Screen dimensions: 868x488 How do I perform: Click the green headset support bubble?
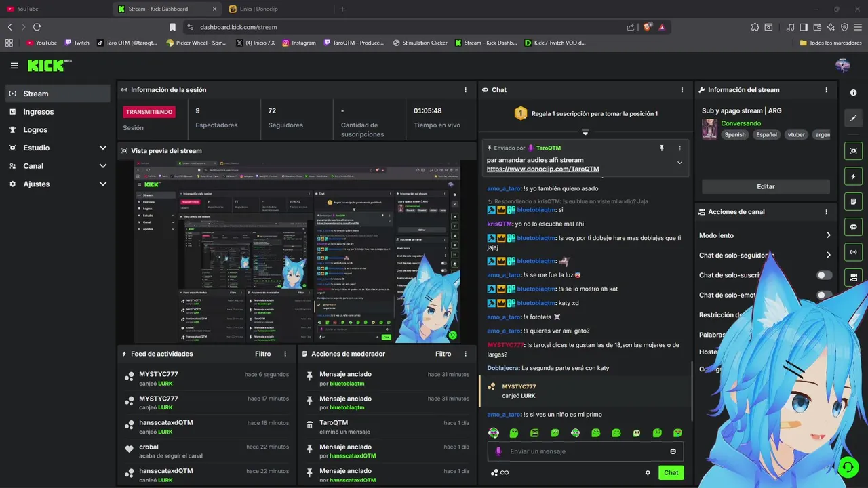click(848, 466)
